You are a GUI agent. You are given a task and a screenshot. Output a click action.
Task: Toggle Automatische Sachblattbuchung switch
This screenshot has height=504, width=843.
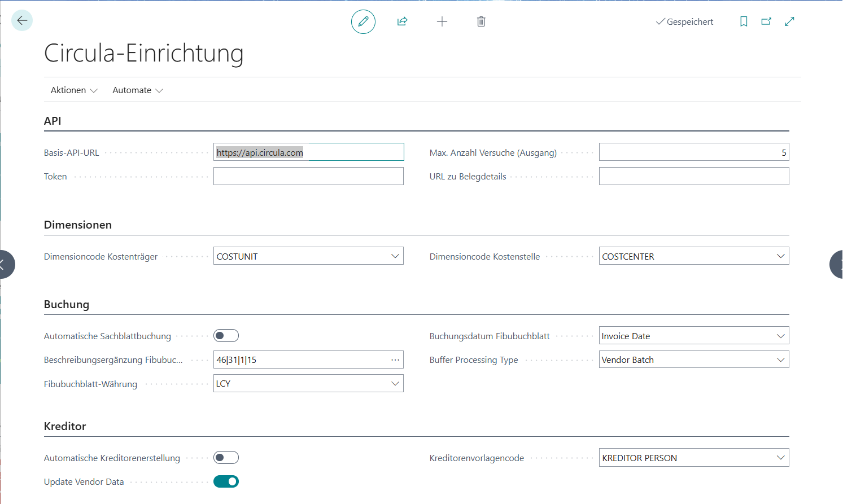[226, 336]
